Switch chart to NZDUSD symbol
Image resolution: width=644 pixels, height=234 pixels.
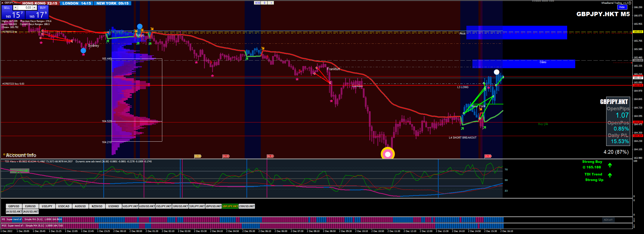[97, 206]
